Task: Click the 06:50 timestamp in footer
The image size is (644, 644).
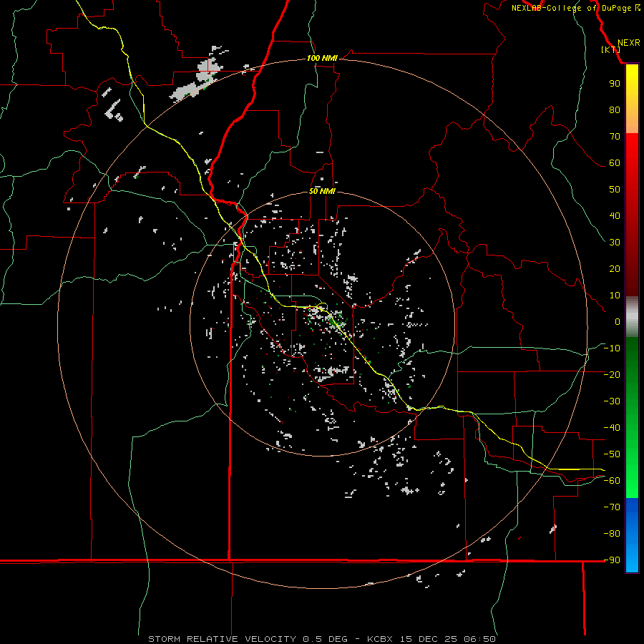Action: 479,639
